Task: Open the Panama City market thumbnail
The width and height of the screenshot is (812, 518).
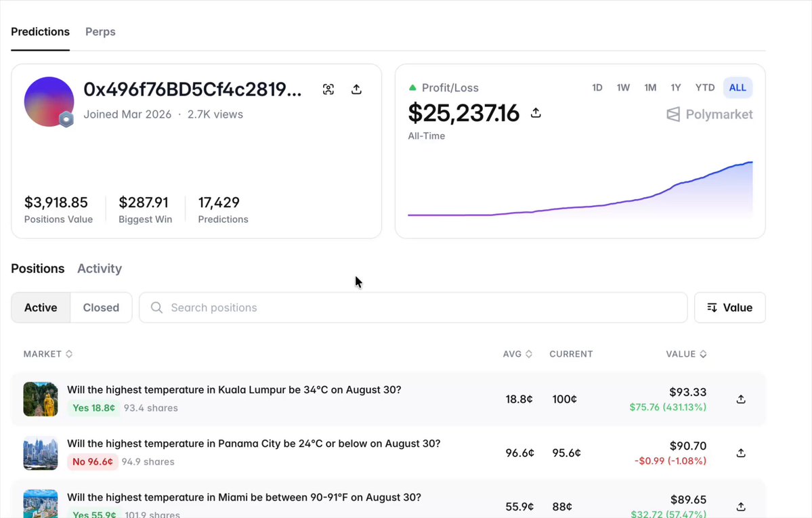Action: point(41,453)
